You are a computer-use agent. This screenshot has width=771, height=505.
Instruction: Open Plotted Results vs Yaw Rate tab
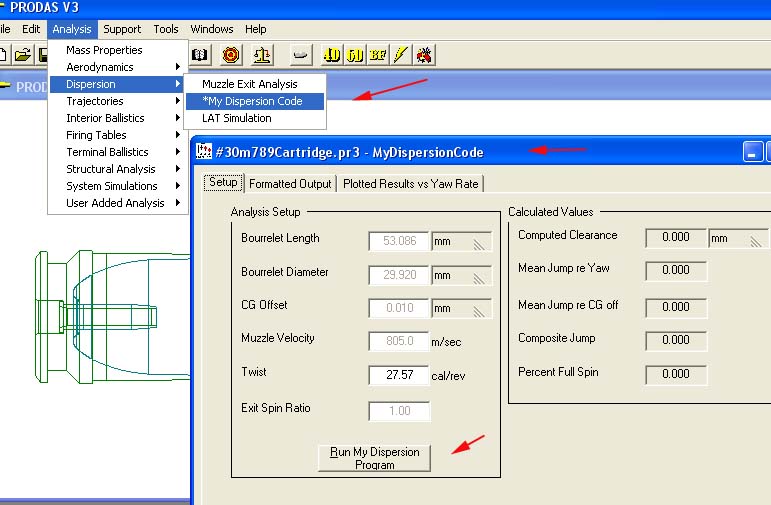pos(411,184)
